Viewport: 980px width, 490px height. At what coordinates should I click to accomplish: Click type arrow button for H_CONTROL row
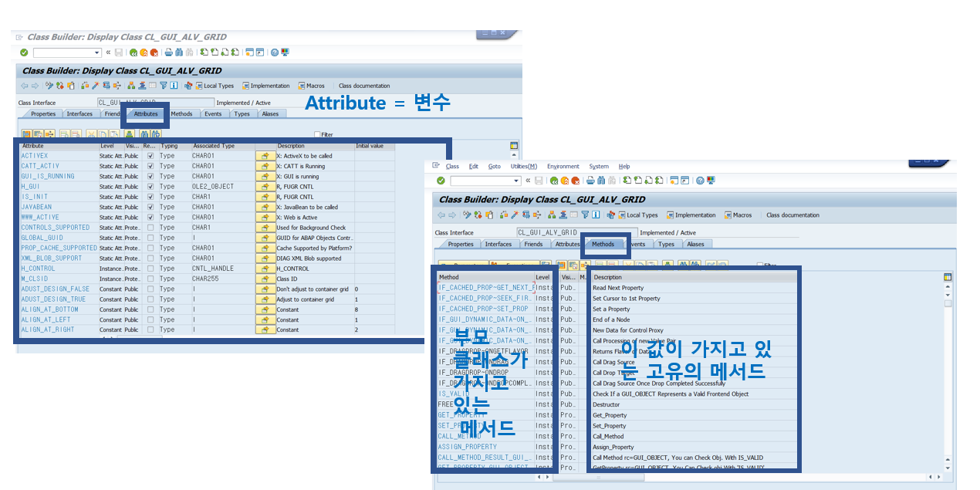[265, 269]
